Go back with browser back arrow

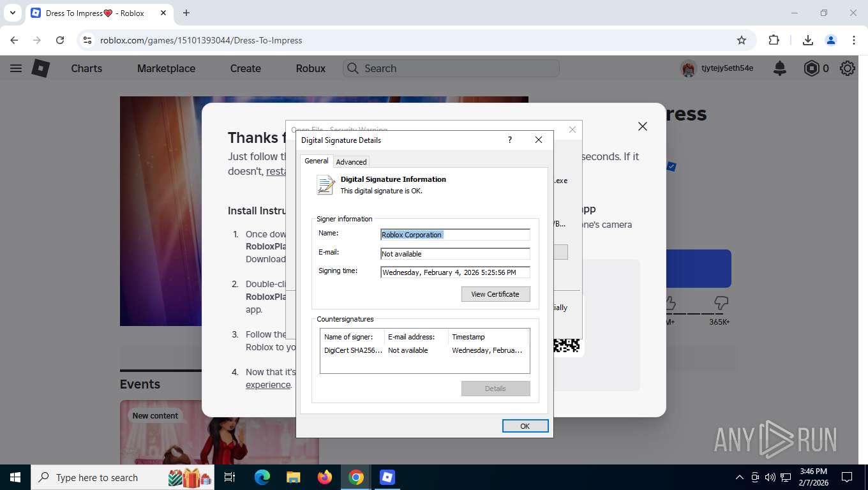coord(15,40)
